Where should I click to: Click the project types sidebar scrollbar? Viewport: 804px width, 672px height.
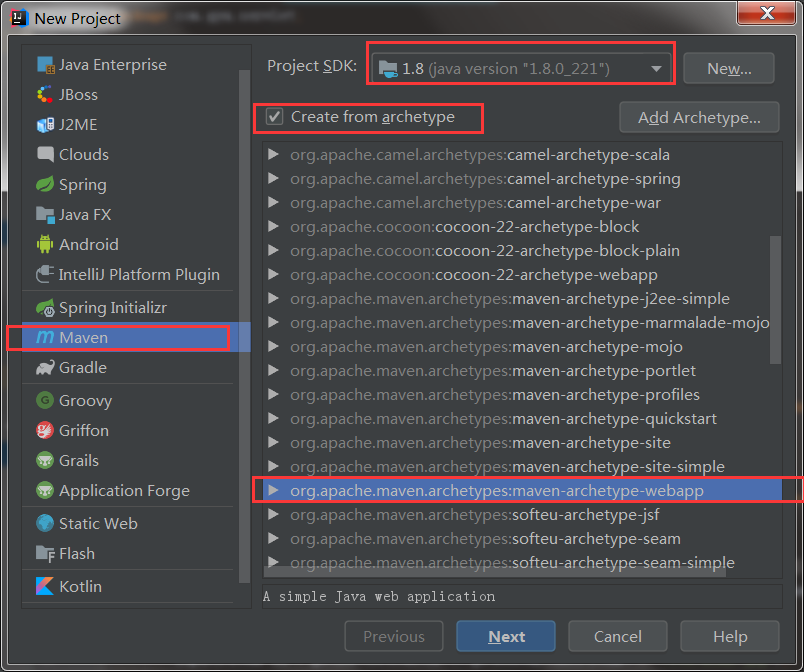tap(244, 326)
